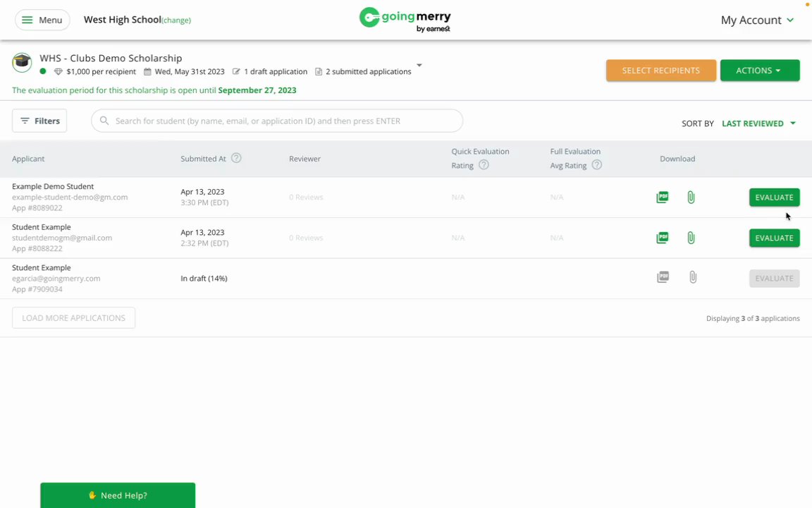Click the PDF icon for App #7909034

(663, 277)
